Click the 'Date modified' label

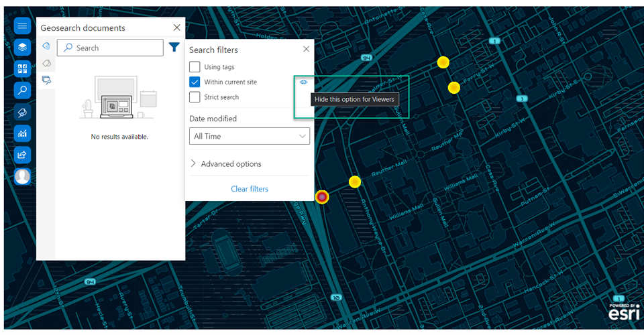(213, 119)
